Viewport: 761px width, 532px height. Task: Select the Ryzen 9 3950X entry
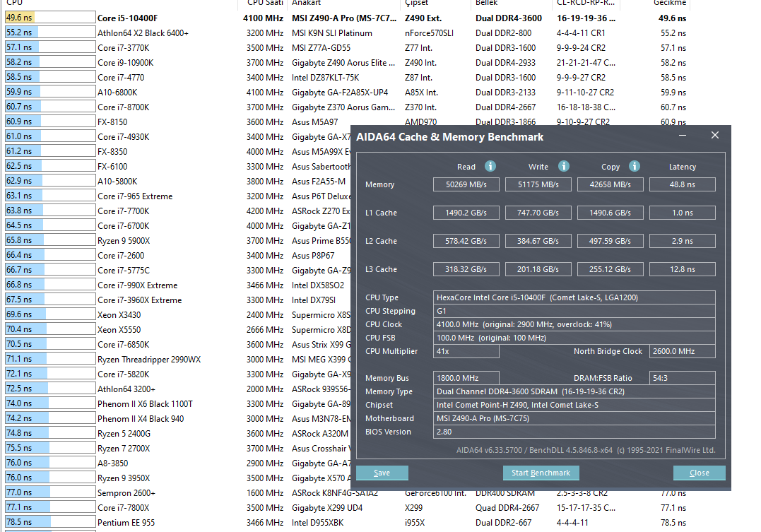point(124,478)
